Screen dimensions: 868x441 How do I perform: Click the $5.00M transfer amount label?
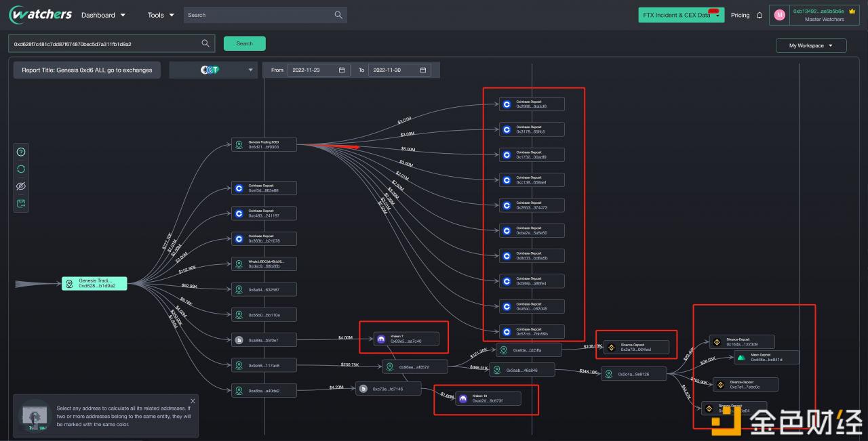[x=408, y=149]
